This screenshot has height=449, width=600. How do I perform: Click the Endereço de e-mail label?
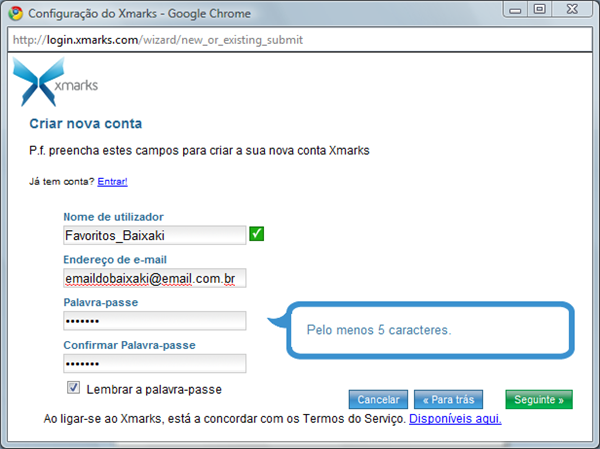point(115,260)
